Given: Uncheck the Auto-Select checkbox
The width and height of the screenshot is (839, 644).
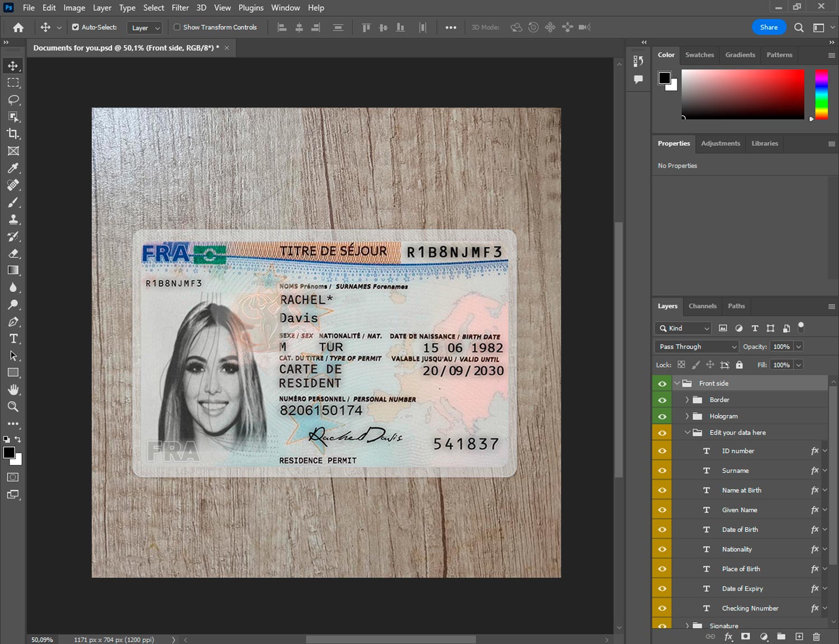Looking at the screenshot, I should (76, 27).
